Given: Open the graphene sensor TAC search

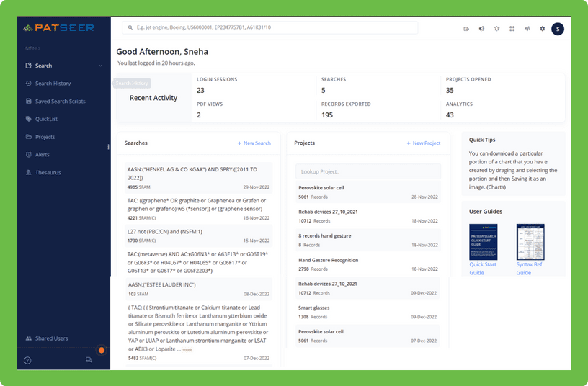Looking at the screenshot, I should 198,209.
